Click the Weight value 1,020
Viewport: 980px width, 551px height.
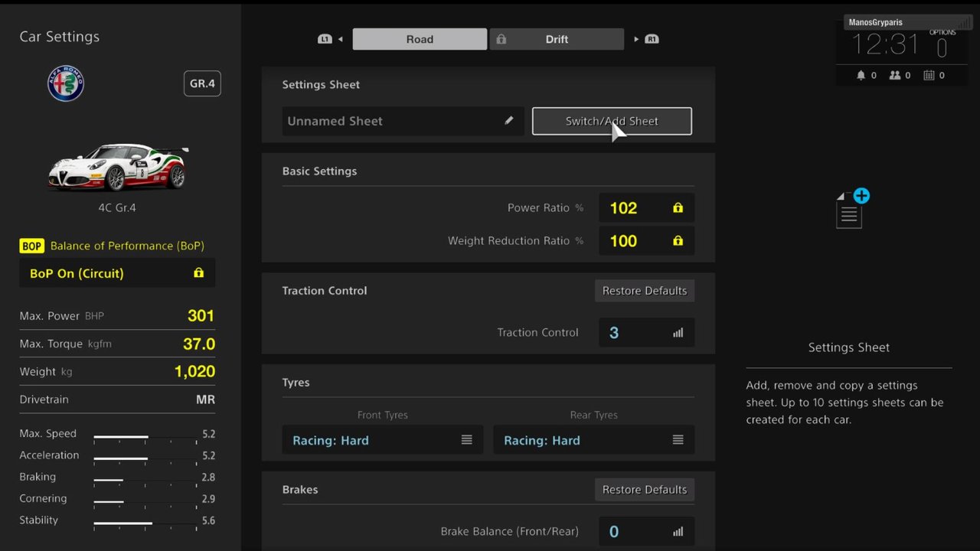(x=194, y=371)
